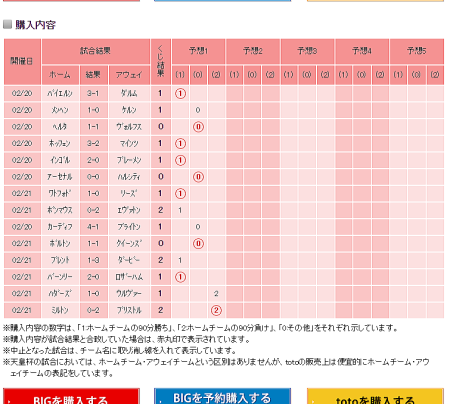Click the 試合結果 column header
Viewport: 450px width, 404px height.
click(x=96, y=51)
